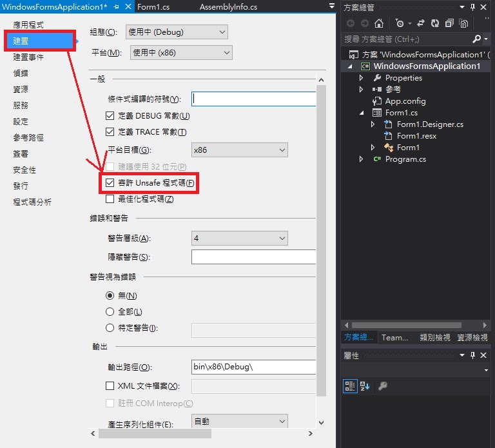Open the document tabs overflow dropdown

coord(332,6)
